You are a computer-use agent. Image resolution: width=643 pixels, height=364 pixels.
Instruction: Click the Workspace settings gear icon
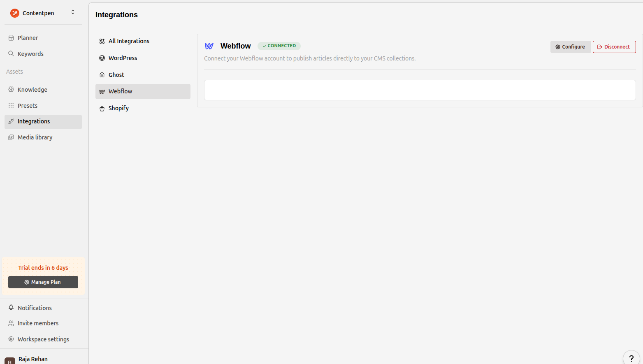(11, 339)
